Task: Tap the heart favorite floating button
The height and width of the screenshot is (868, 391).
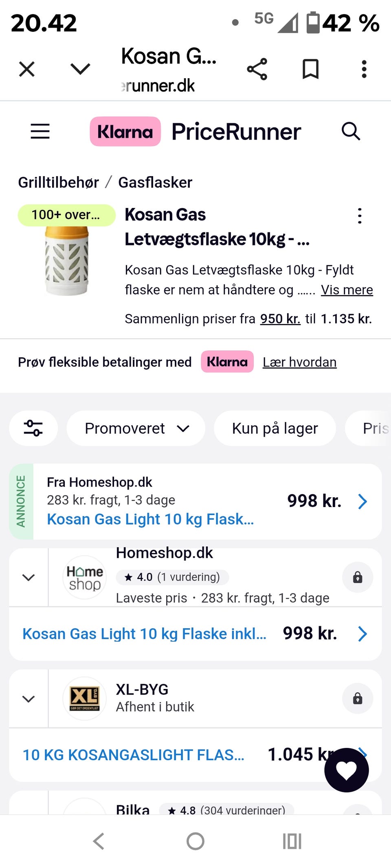Action: [x=347, y=770]
